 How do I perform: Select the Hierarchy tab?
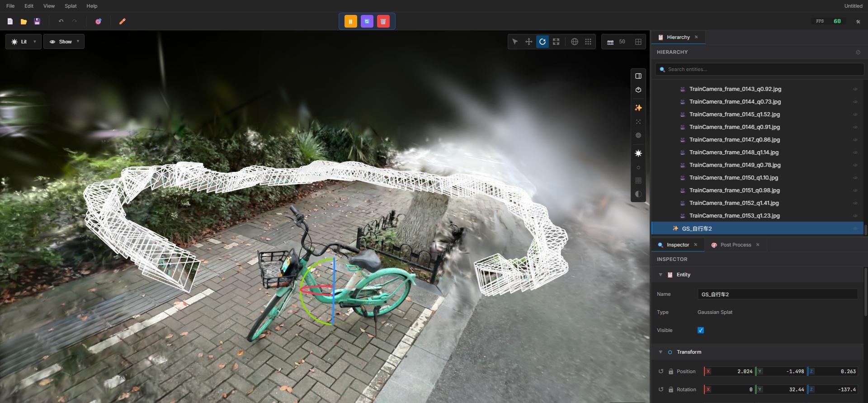(x=678, y=37)
